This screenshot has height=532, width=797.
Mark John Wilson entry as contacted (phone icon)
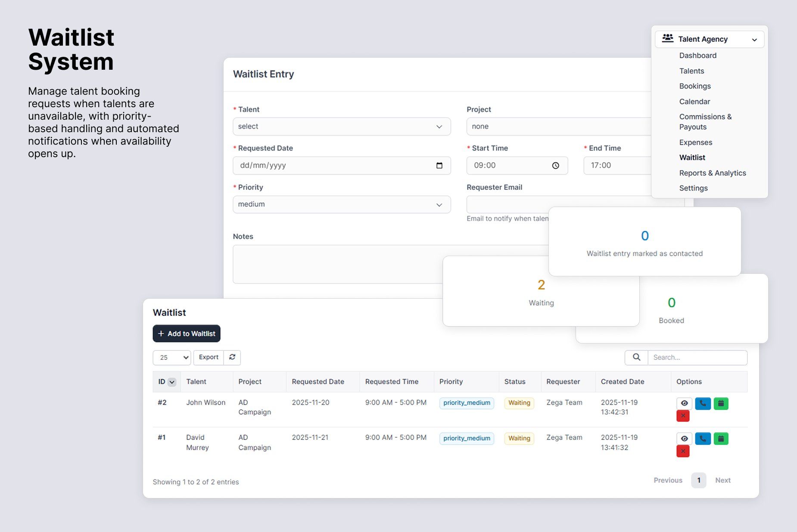703,403
